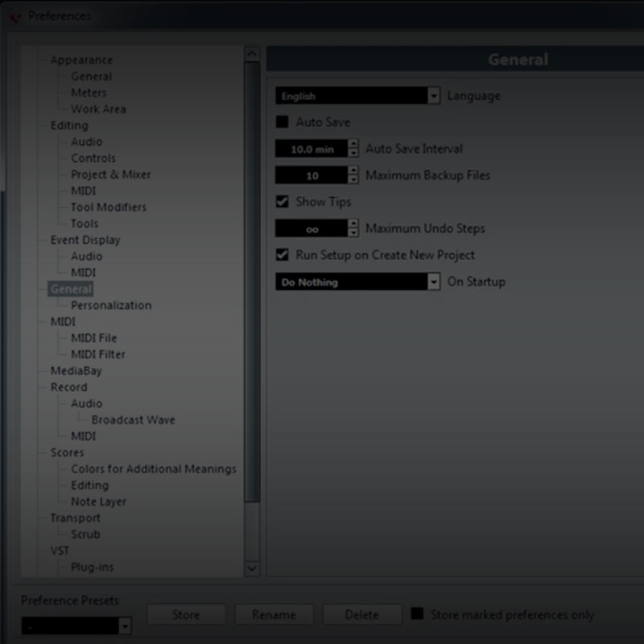The image size is (644, 644).
Task: Increase Auto Save Interval with up arrow
Action: pos(353,144)
